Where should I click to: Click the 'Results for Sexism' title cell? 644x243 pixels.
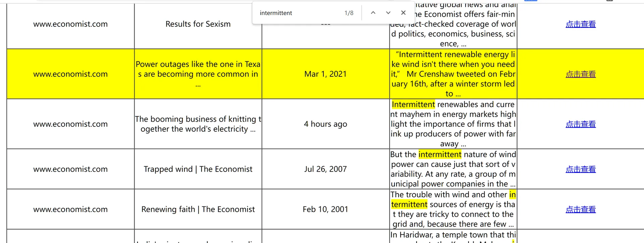pyautogui.click(x=198, y=24)
